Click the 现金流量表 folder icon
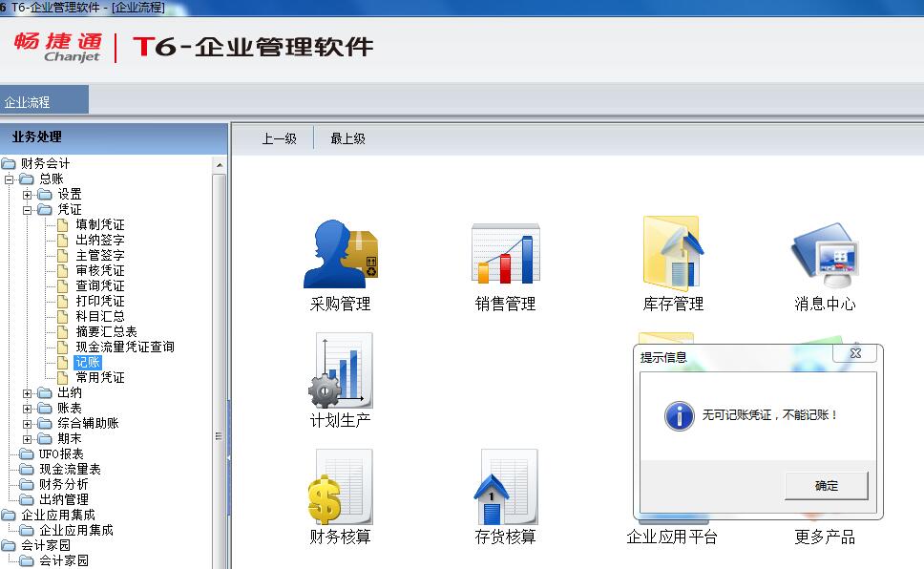Image resolution: width=924 pixels, height=569 pixels. 27,470
